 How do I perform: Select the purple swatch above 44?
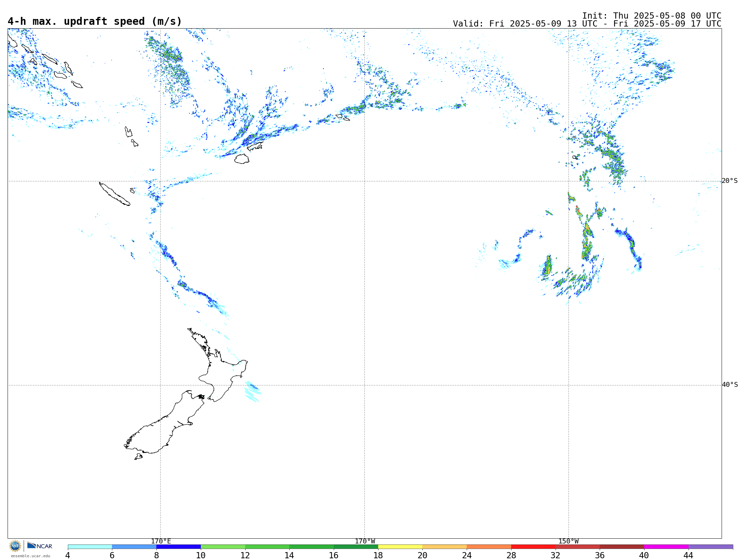click(711, 547)
